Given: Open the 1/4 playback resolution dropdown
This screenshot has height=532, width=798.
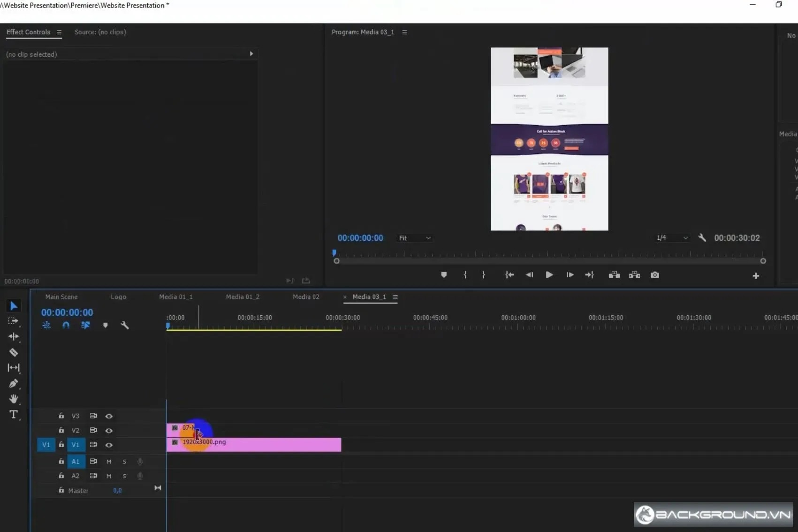Looking at the screenshot, I should pos(672,238).
